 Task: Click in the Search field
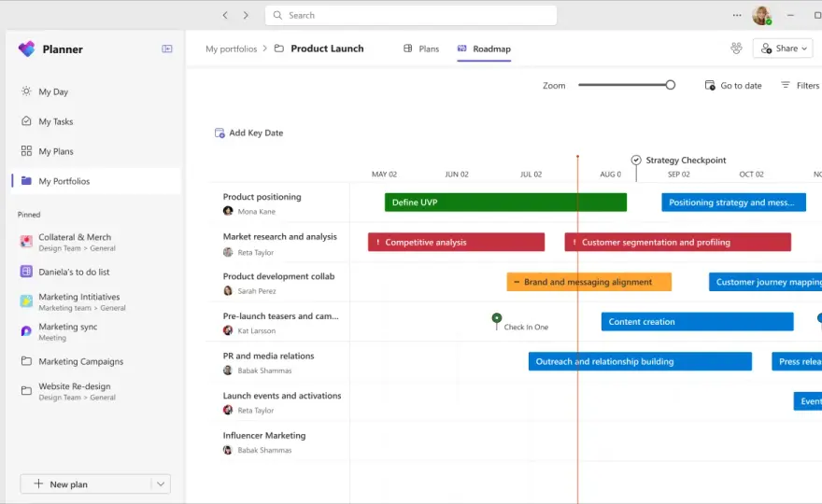411,15
